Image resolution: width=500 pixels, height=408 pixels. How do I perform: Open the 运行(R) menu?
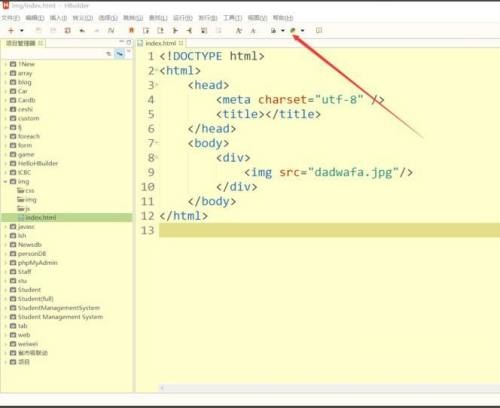point(183,18)
